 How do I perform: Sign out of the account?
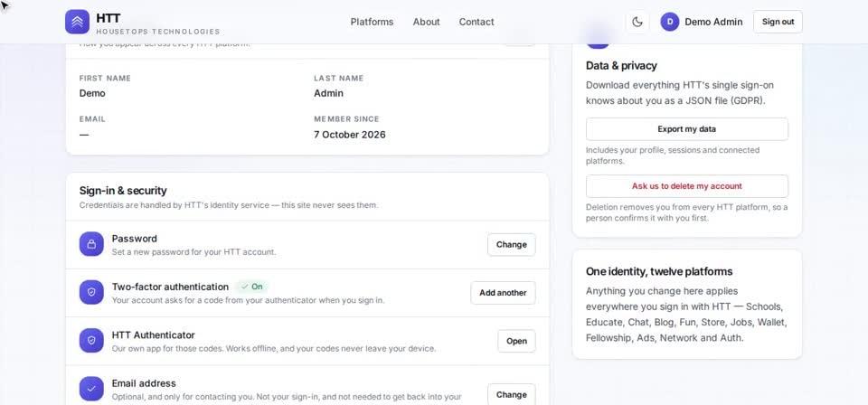(x=778, y=22)
